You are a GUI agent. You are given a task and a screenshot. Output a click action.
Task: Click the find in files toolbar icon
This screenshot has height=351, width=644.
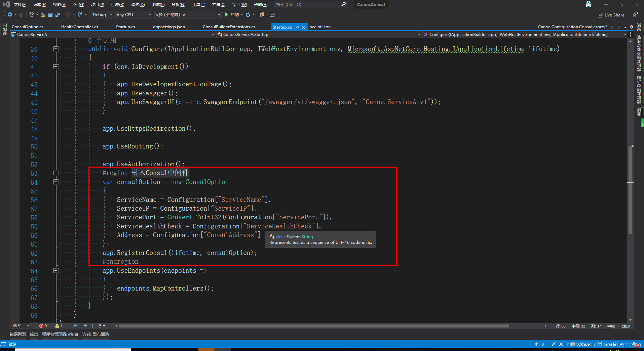(262, 14)
